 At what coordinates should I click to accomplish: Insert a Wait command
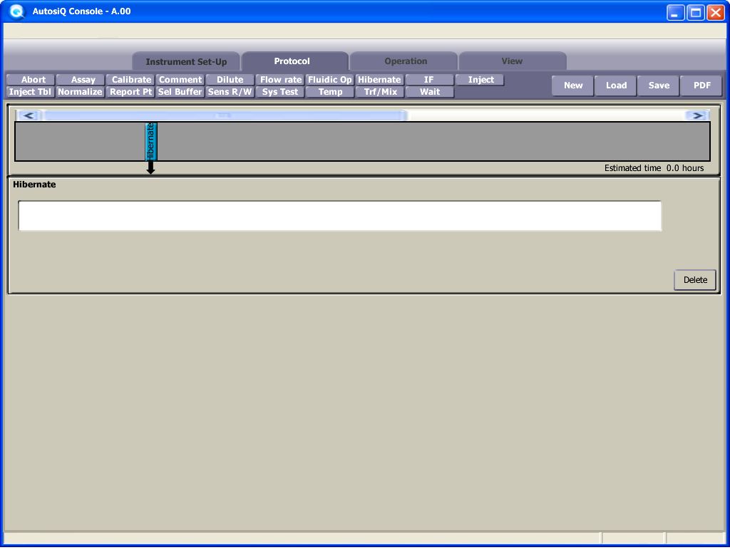coord(429,92)
